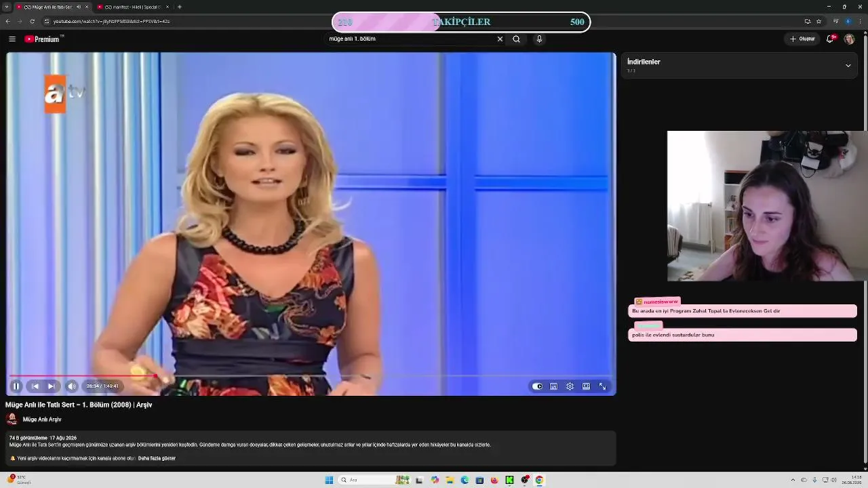Open Müge Anlı Arşiv channel avatar

(x=12, y=420)
